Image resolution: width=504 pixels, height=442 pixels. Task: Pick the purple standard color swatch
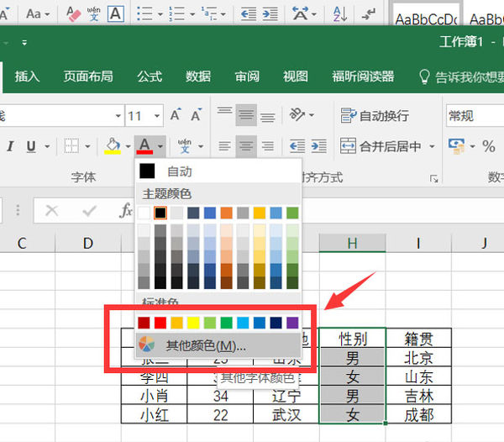(x=292, y=323)
